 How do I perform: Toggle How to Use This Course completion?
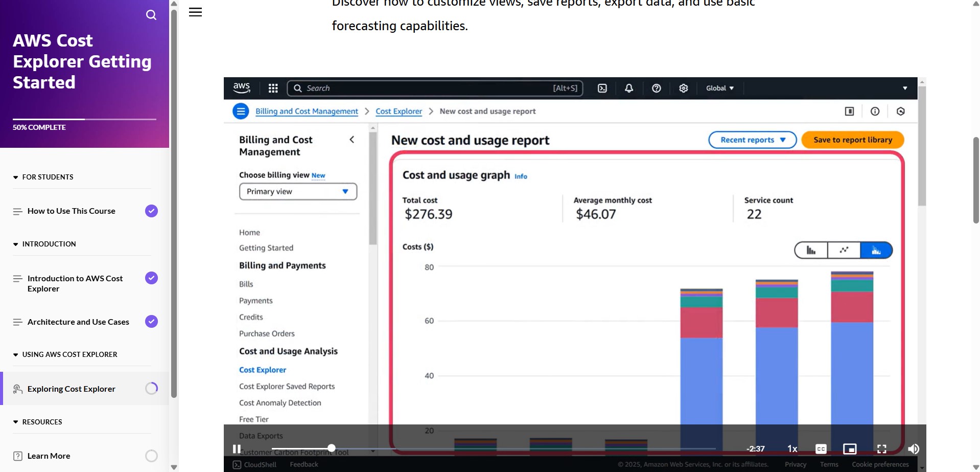click(151, 211)
